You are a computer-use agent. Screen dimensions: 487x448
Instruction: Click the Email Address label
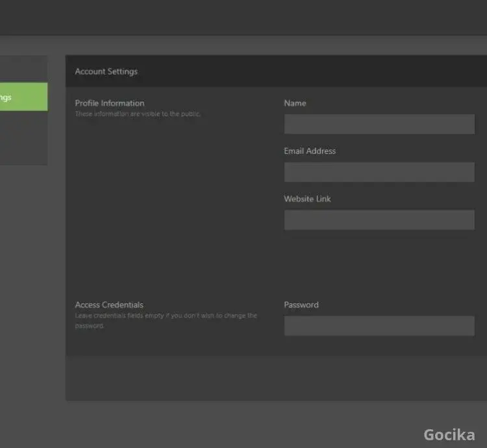(x=310, y=151)
